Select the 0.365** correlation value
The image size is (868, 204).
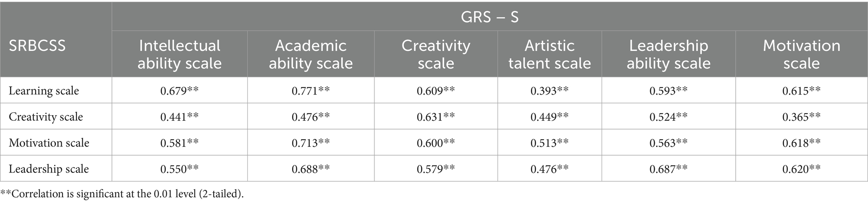[x=801, y=117]
